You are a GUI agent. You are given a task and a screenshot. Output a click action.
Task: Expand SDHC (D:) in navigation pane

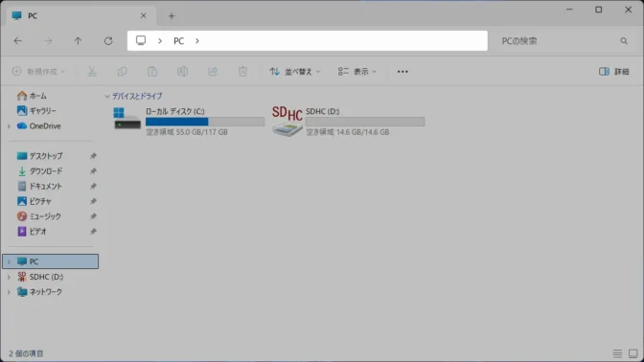tap(9, 277)
